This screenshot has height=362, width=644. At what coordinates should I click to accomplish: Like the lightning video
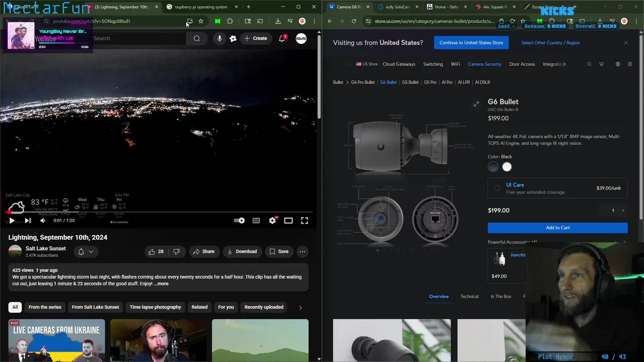coord(156,251)
